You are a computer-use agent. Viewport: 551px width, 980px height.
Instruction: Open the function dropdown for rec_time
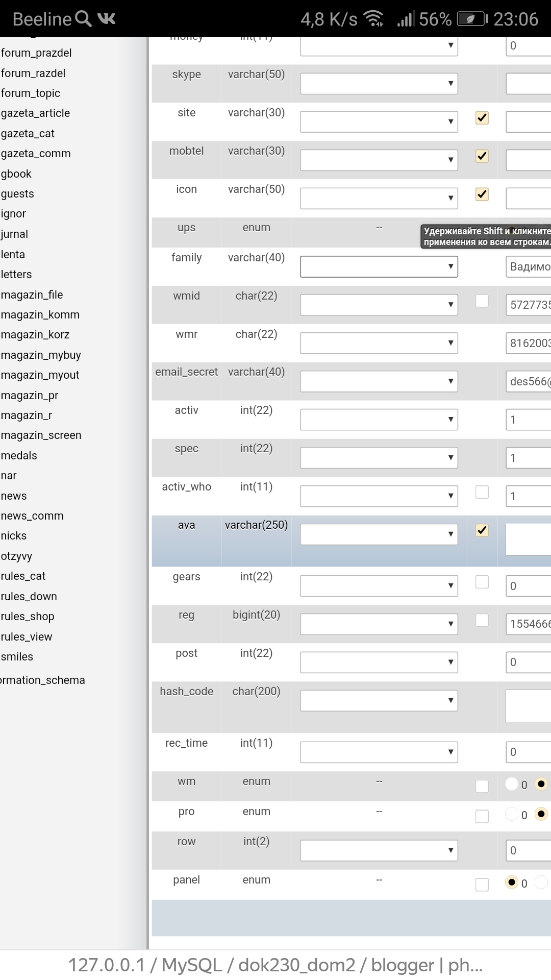coord(379,752)
